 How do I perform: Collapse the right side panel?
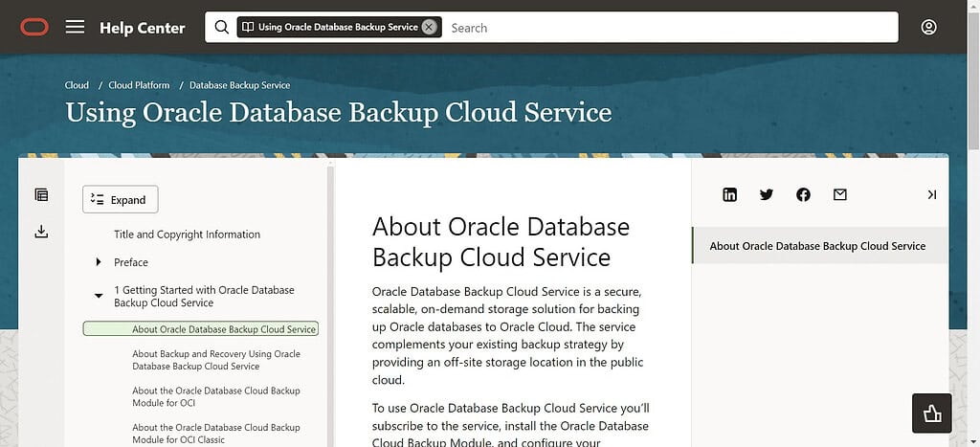(x=931, y=194)
